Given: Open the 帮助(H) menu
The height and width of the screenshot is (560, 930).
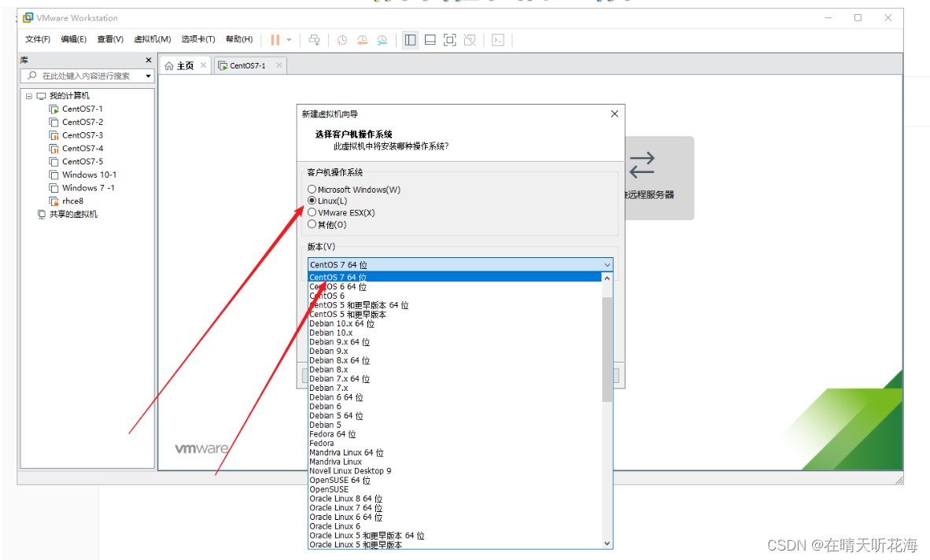Looking at the screenshot, I should click(x=239, y=39).
